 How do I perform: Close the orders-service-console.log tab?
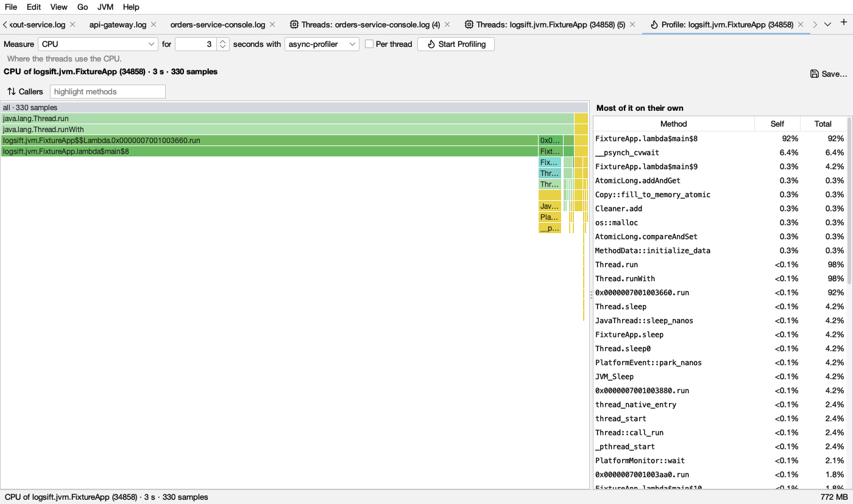point(272,24)
